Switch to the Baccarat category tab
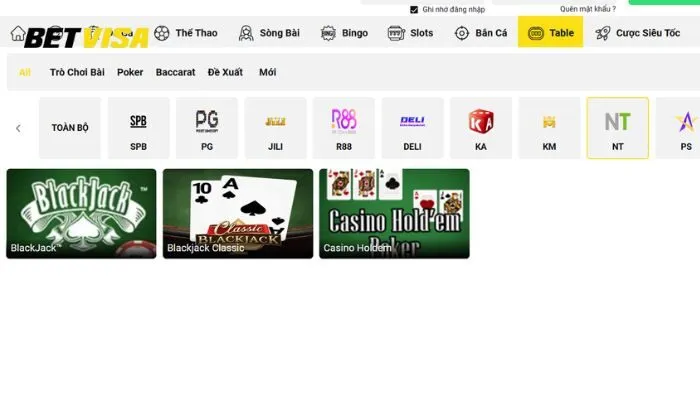Screen dimensions: 700x420 point(175,72)
